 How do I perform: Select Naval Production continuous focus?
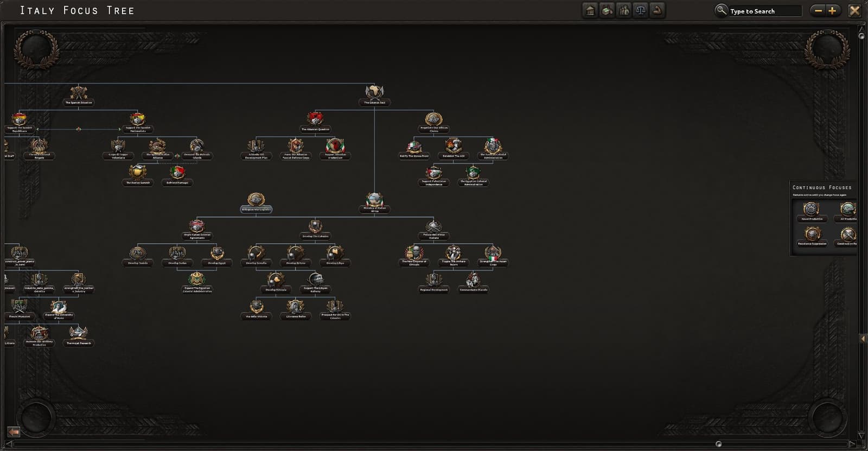coord(812,212)
